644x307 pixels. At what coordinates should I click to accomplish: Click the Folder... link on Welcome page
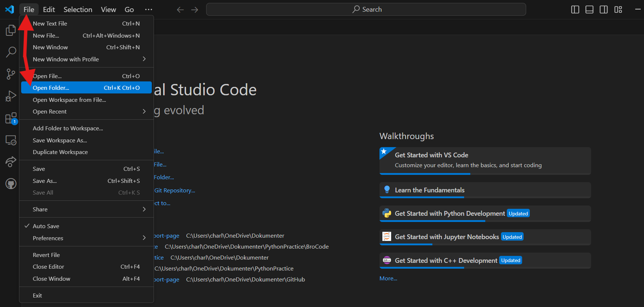click(x=164, y=177)
